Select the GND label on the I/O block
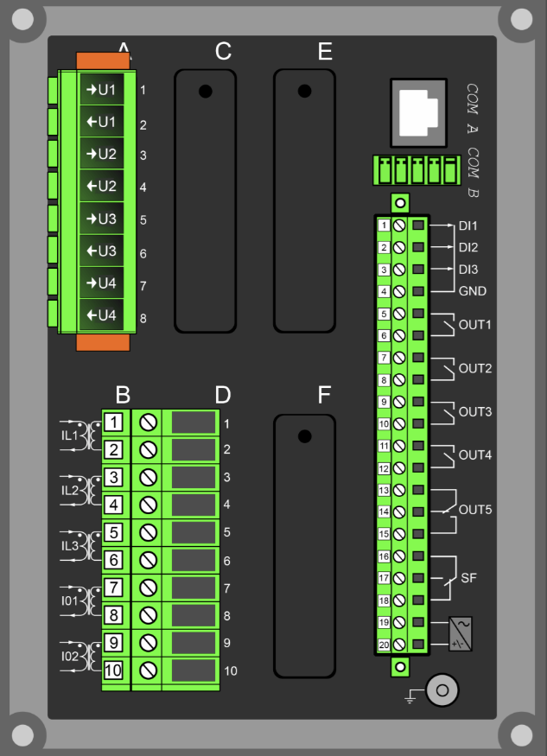Viewport: 547px width, 756px height. tap(472, 291)
